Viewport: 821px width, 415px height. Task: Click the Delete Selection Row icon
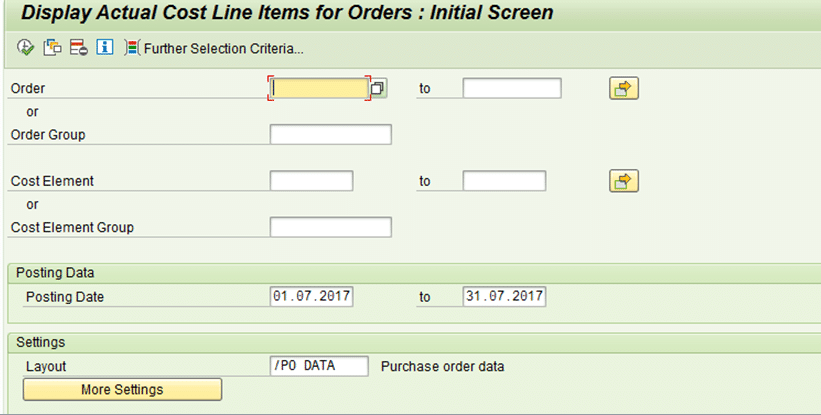click(79, 48)
